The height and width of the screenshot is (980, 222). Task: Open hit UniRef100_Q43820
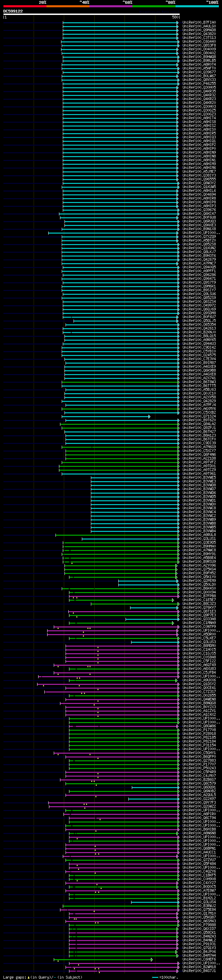(199, 34)
